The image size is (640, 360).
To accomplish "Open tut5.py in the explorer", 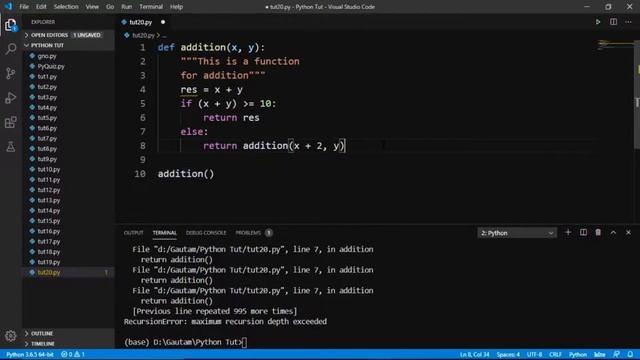I will 68,118.
